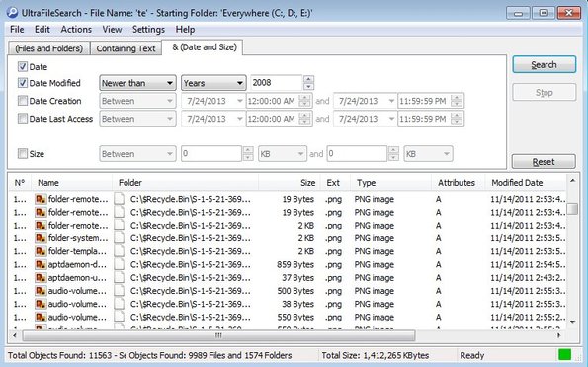Sort results by N° column header

pyautogui.click(x=20, y=183)
